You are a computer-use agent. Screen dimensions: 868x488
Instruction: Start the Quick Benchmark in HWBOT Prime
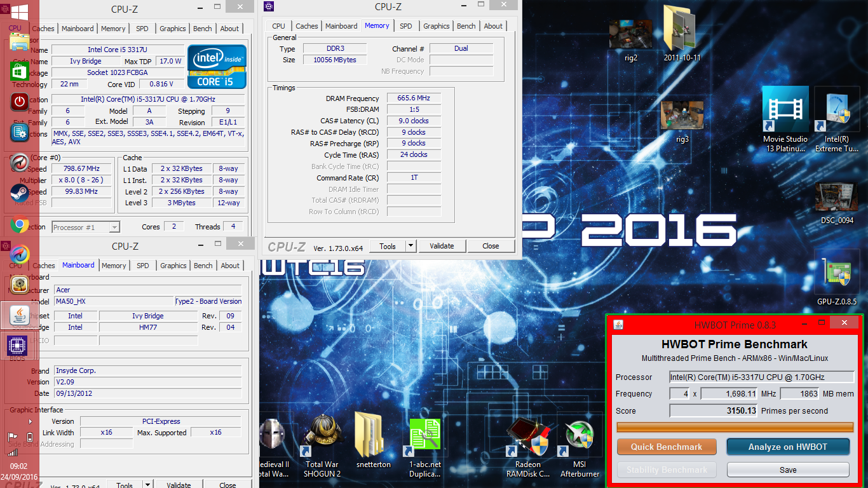(667, 447)
